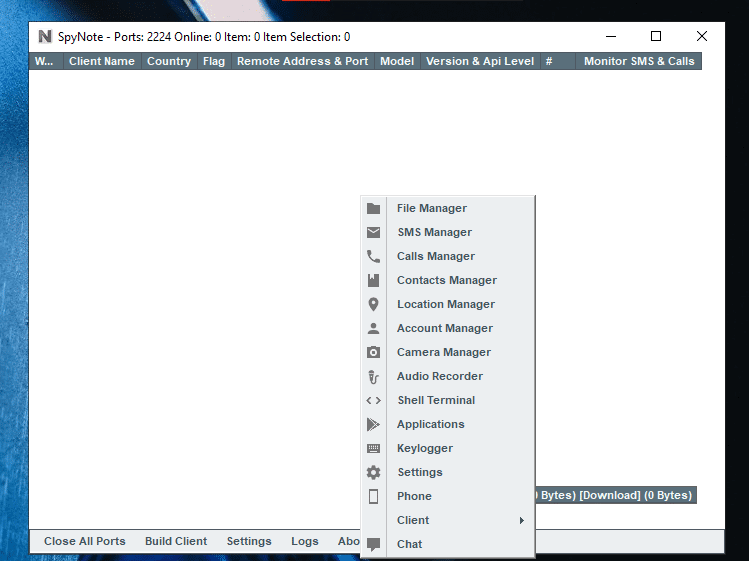Click the Keylogger keyboard icon
The width and height of the screenshot is (749, 561).
coord(374,448)
